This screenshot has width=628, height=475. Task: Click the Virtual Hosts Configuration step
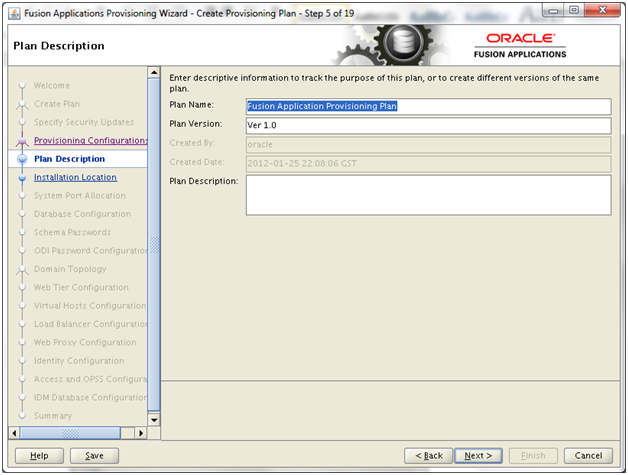coord(90,306)
